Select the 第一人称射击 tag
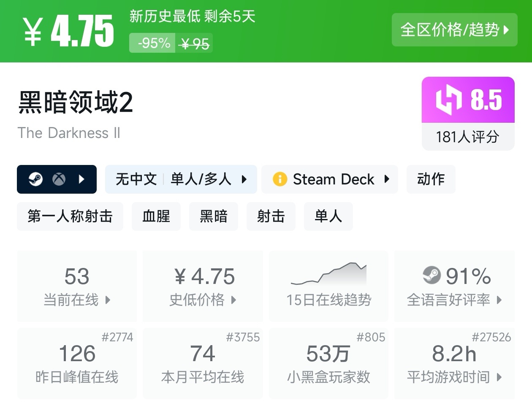 pos(70,216)
